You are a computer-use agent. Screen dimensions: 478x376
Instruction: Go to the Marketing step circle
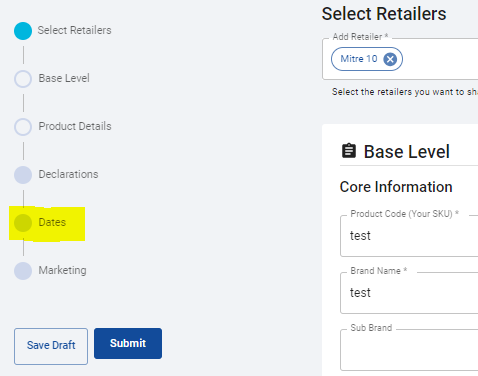23,271
